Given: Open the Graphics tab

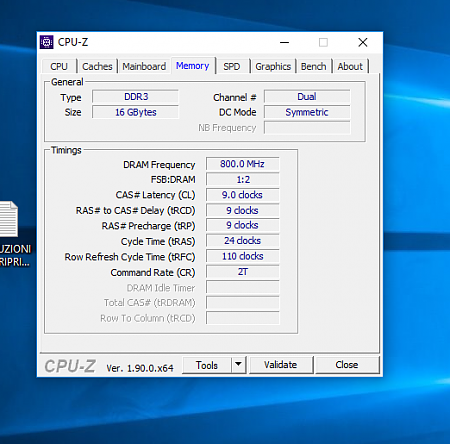Looking at the screenshot, I should (x=273, y=66).
